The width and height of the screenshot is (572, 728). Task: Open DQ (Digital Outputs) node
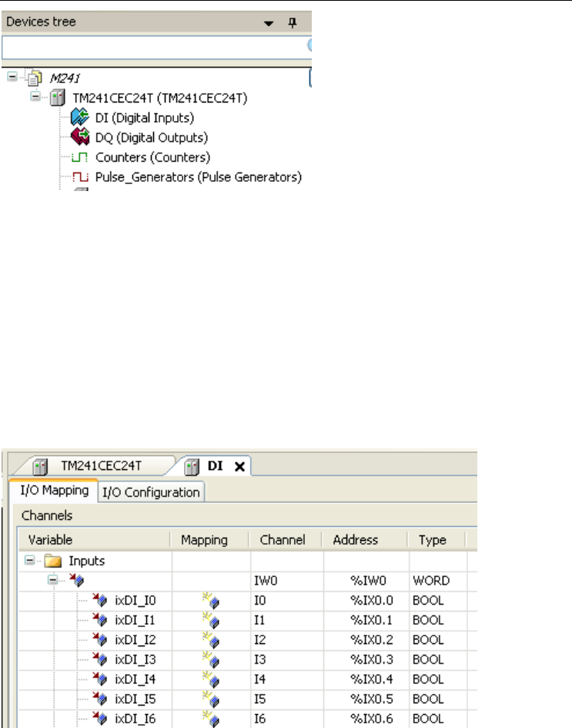(x=151, y=138)
